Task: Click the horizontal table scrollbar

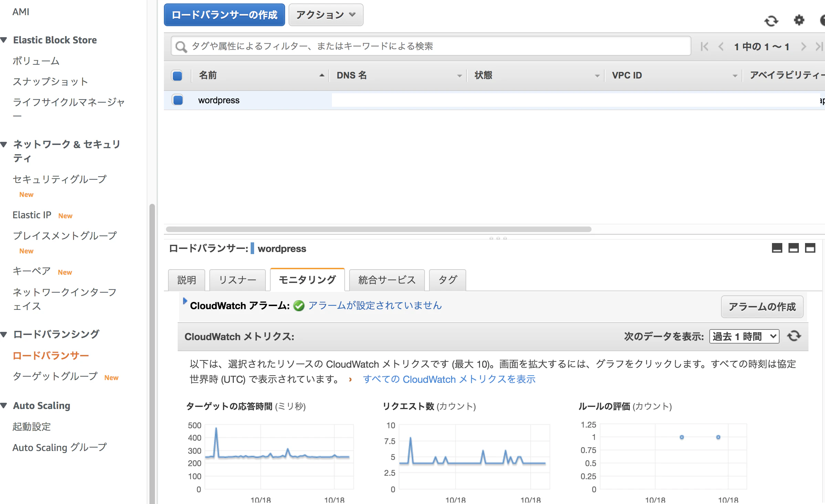Action: (379, 229)
